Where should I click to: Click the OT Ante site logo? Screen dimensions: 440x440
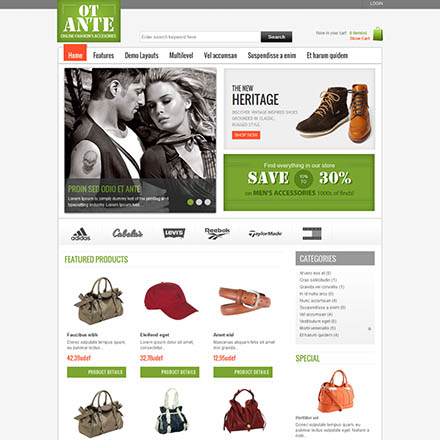pyautogui.click(x=89, y=21)
